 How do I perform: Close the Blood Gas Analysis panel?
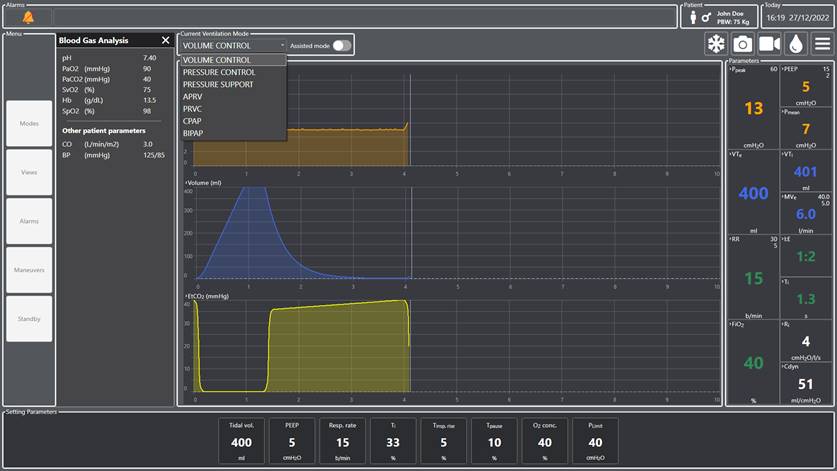165,40
